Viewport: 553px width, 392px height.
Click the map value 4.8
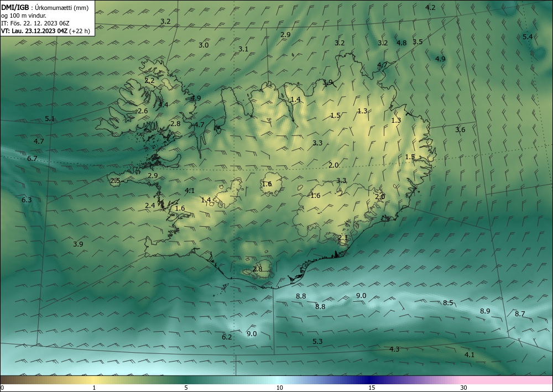[401, 43]
